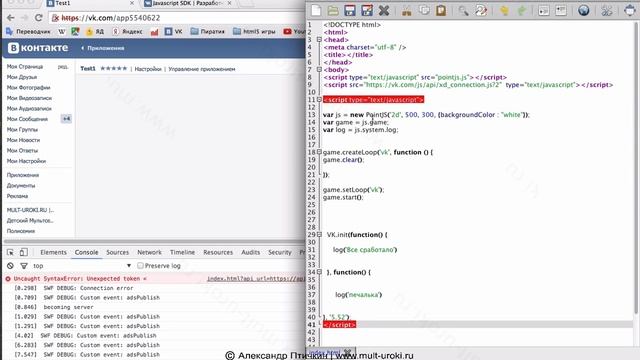This screenshot has height=360, width=640.
Task: Switch to the Network tab in DevTools
Action: [x=149, y=252]
